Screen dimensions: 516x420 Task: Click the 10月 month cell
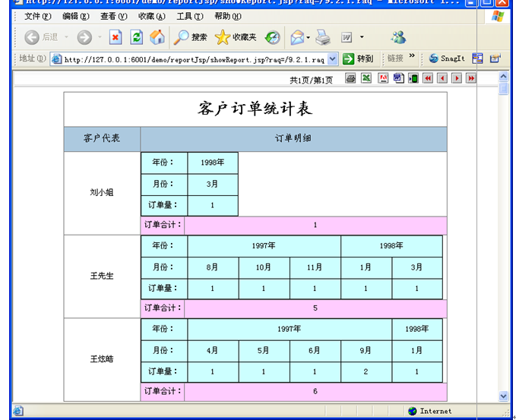tap(264, 267)
